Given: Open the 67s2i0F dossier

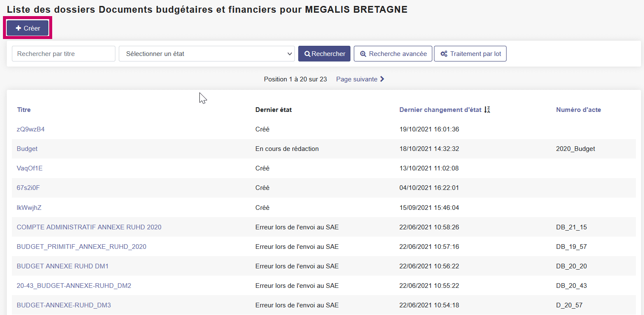Looking at the screenshot, I should pyautogui.click(x=28, y=188).
